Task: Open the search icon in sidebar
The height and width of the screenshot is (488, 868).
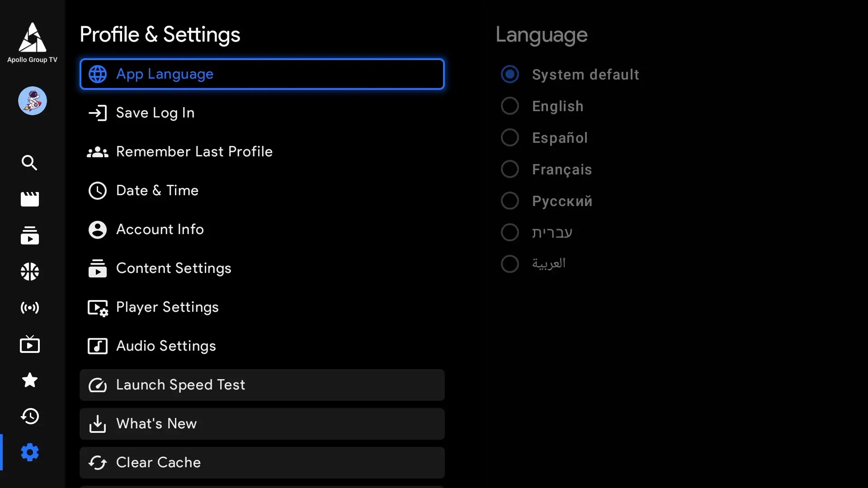Action: [x=30, y=163]
